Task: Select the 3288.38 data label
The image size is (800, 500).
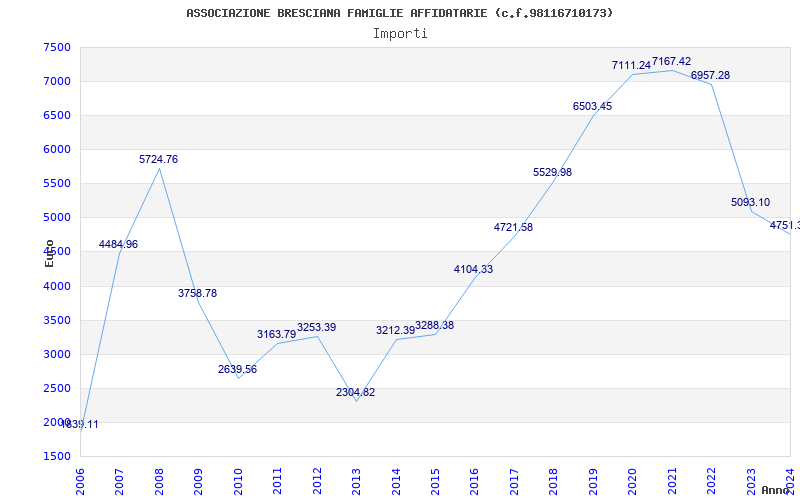Action: coord(435,326)
